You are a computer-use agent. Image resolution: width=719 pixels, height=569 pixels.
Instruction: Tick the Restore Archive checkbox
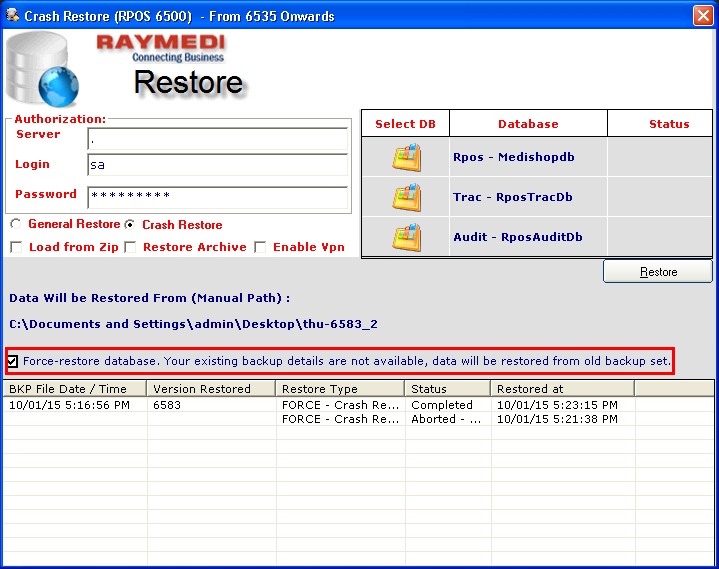[131, 247]
